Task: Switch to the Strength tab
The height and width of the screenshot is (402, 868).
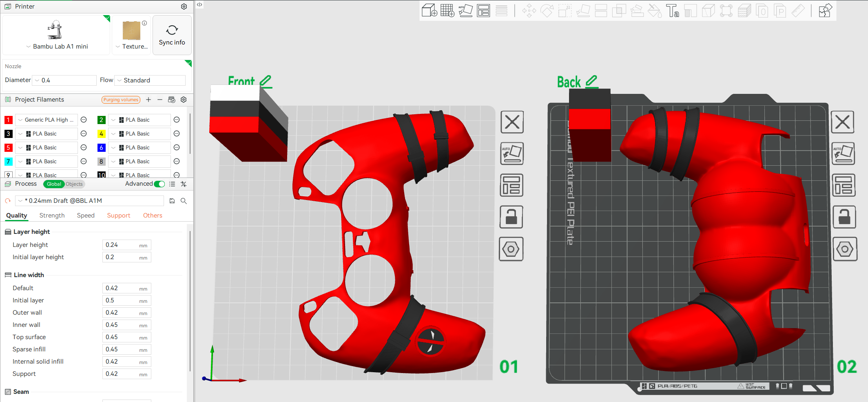Action: 52,215
